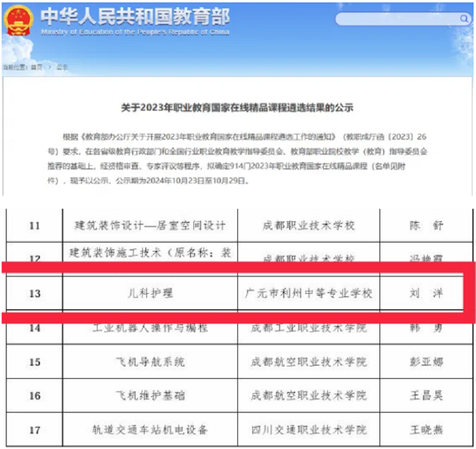Open the 公示 breadcrumb link

[62, 67]
